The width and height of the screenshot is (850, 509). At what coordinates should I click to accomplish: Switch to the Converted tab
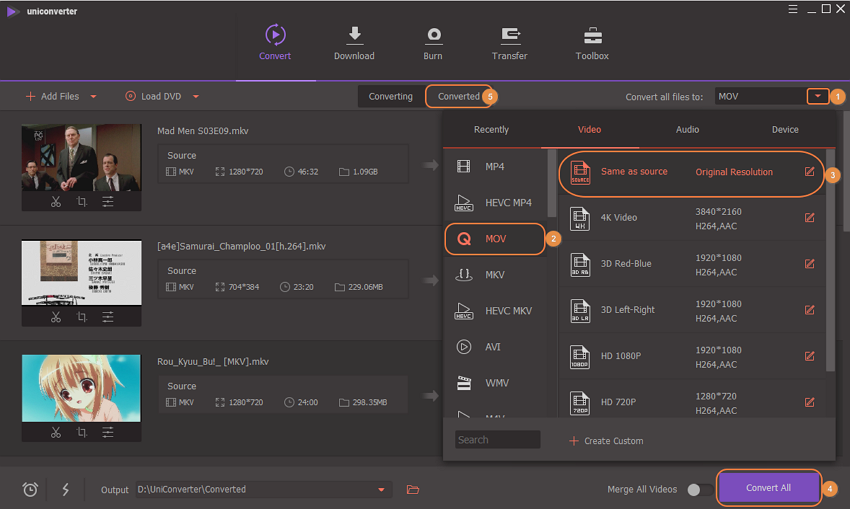point(459,96)
